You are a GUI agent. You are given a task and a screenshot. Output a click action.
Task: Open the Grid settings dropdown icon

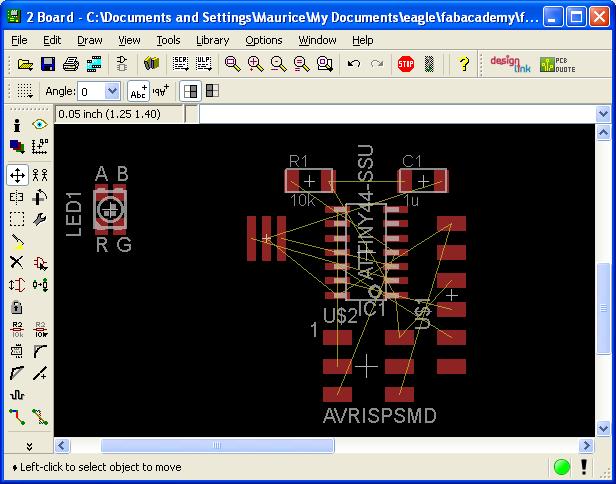(25, 91)
